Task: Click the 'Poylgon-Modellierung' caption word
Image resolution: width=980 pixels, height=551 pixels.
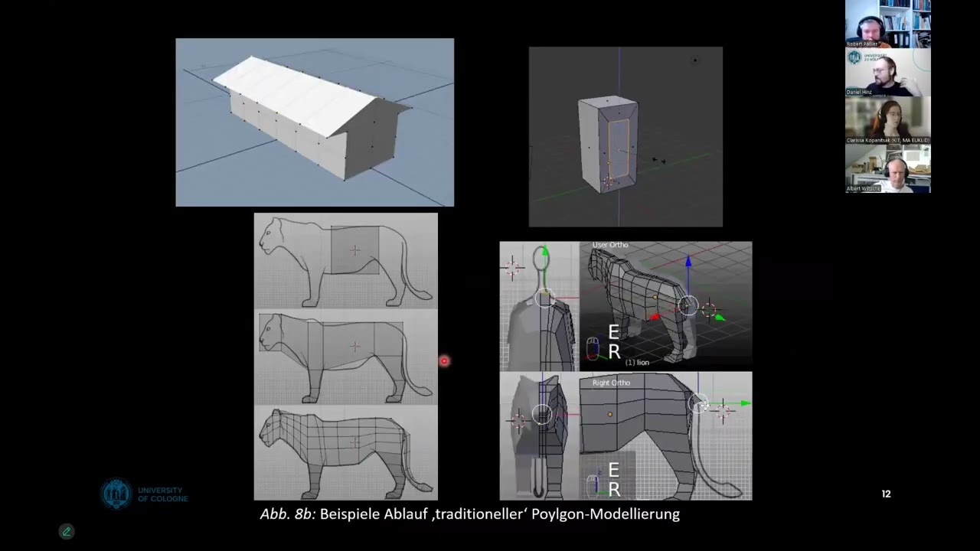Action: 606,514
